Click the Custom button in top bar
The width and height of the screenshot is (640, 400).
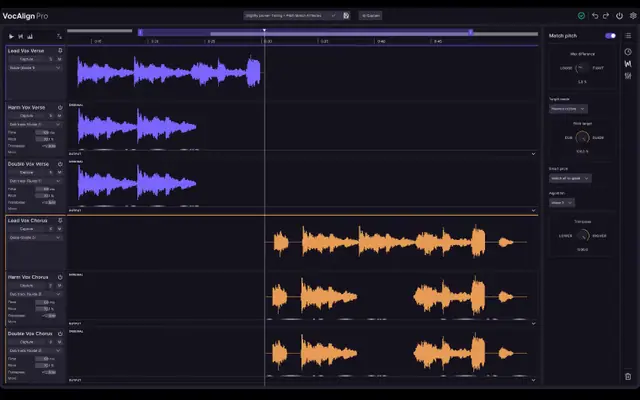(371, 16)
